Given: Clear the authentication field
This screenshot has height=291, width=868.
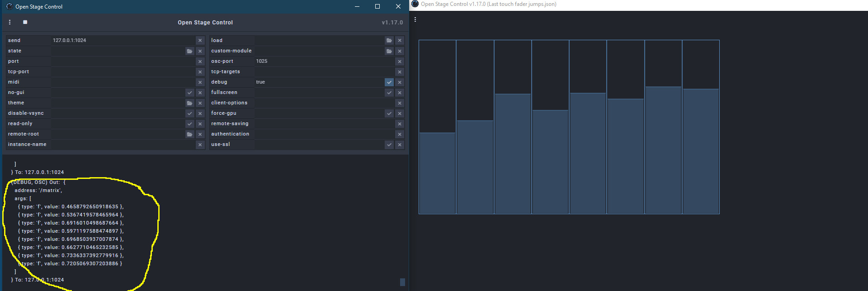Looking at the screenshot, I should (x=400, y=134).
